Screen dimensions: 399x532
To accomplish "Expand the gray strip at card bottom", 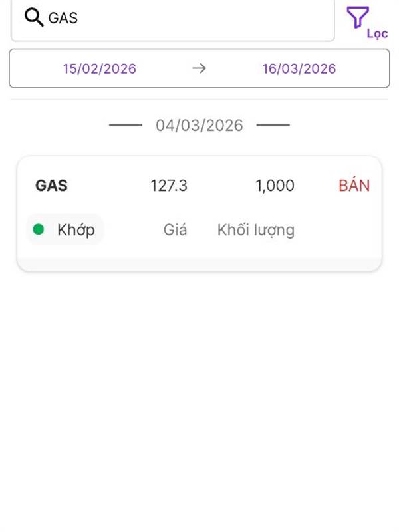I will click(199, 264).
